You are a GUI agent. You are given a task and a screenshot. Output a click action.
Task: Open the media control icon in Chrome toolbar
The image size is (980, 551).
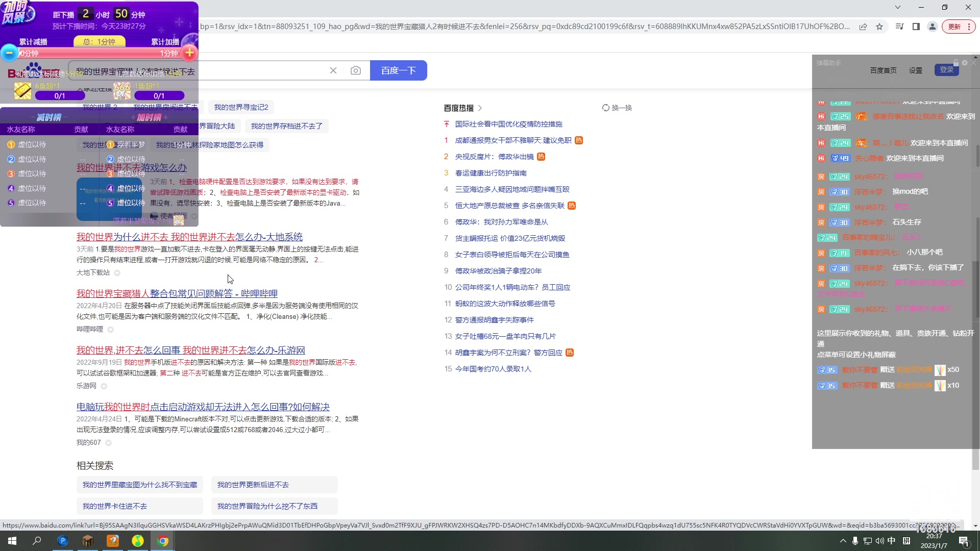click(900, 27)
